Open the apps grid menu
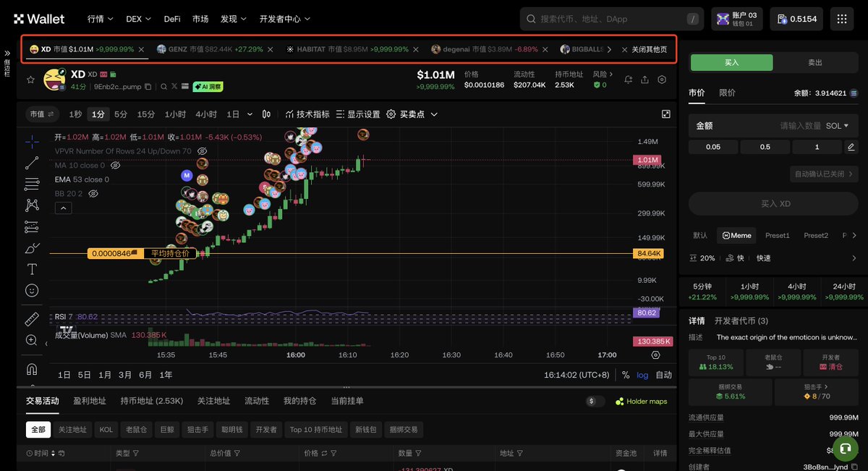 842,20
